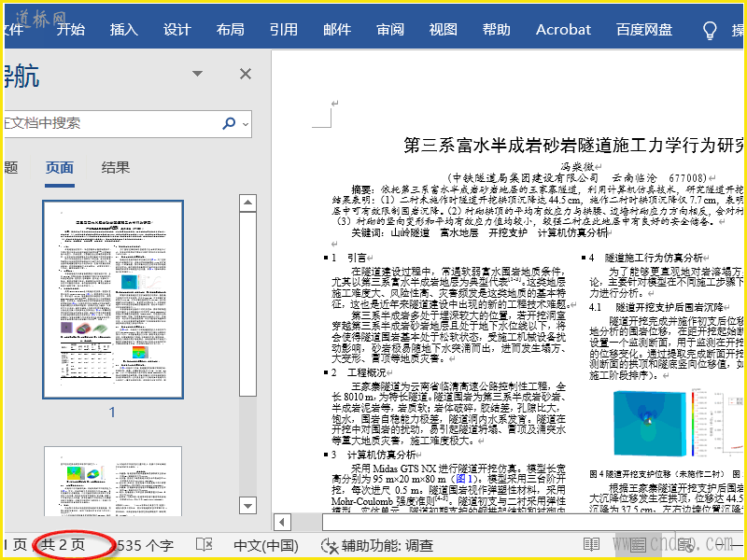Click the 关键词 keywords line
The height and width of the screenshot is (560, 747).
481,232
